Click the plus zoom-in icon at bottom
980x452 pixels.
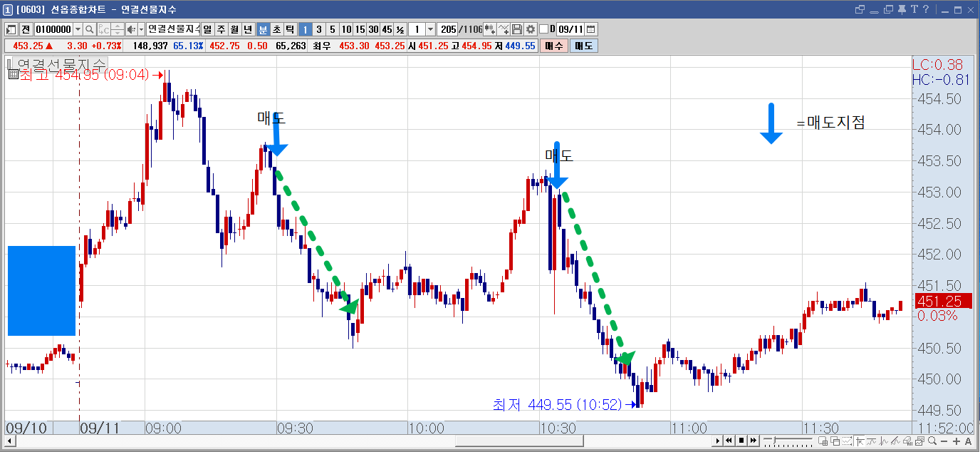[x=956, y=442]
